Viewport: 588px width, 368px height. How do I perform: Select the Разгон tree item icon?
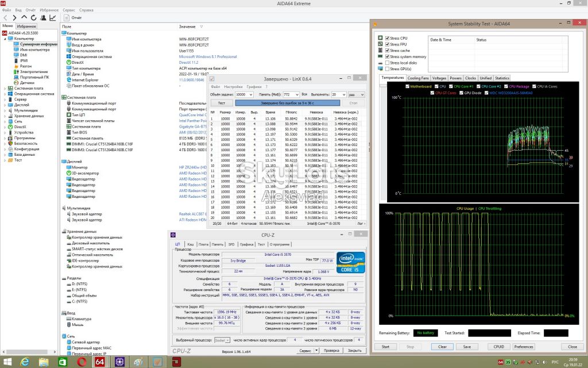16,66
